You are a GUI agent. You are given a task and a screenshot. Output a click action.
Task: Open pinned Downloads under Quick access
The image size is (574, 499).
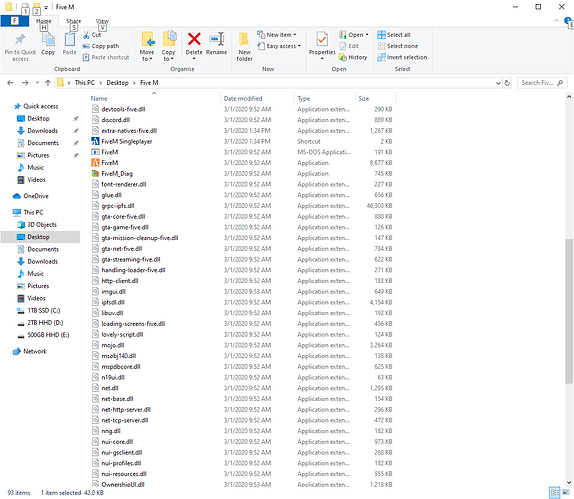42,131
